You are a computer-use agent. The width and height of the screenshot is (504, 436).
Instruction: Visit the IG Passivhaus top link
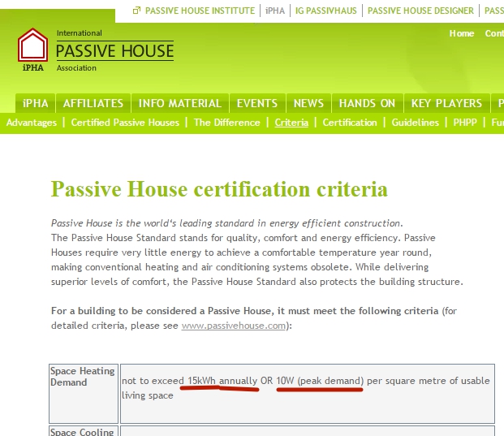(x=326, y=11)
